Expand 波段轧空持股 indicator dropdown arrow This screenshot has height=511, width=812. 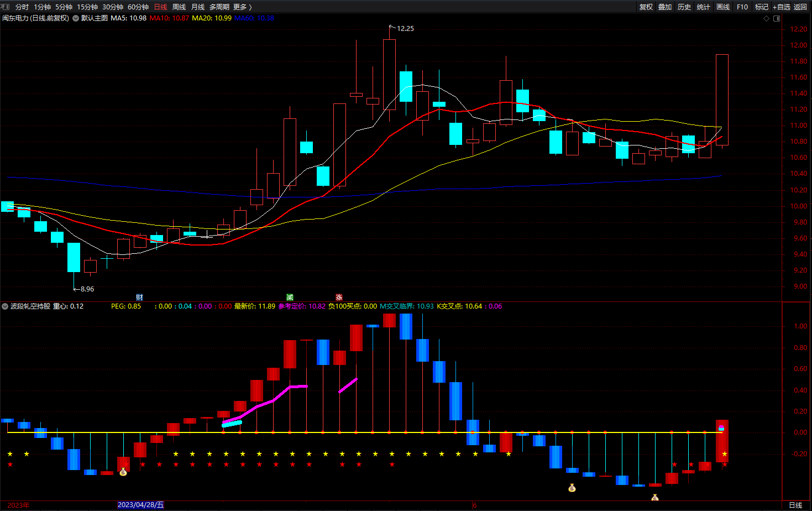tap(5, 306)
